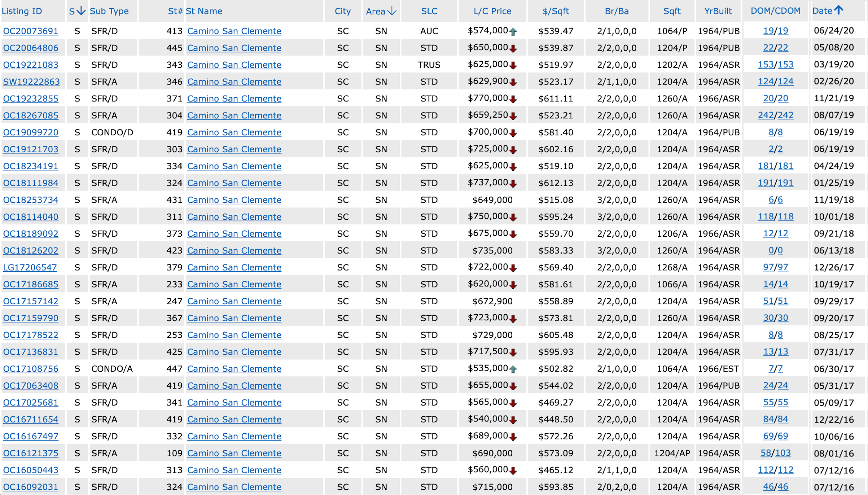This screenshot has width=868, height=495.
Task: Sort by City column header
Action: pos(342,11)
